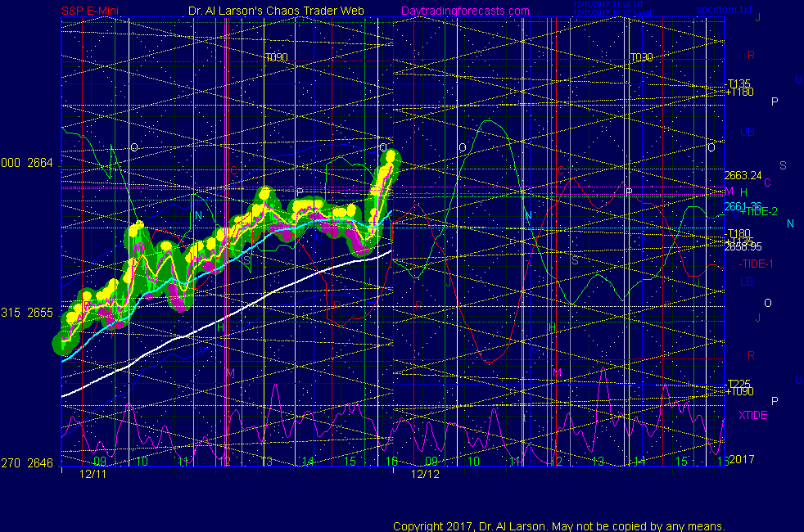Screen dimensions: 804x532
Task: Click the cyan '2661.36' price value
Action: pos(743,206)
